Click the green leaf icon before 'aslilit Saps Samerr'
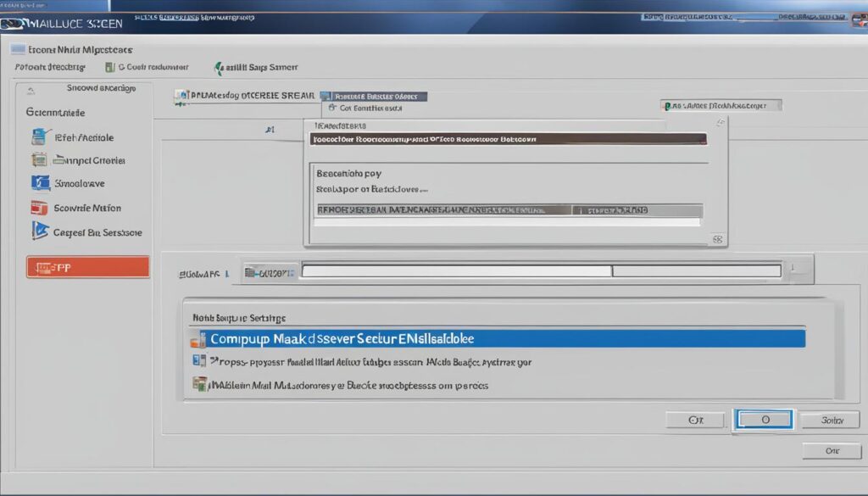868x496 pixels. coord(220,68)
